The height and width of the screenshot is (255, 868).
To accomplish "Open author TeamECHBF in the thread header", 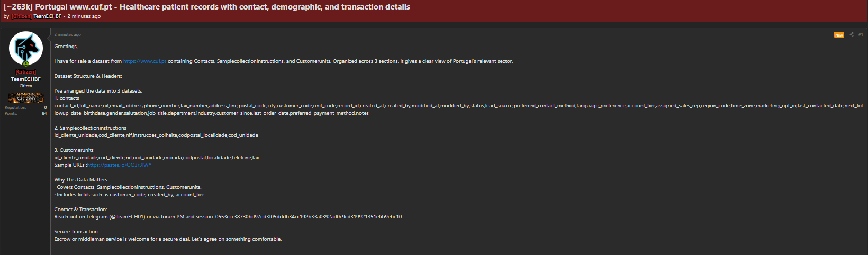I will pos(48,16).
